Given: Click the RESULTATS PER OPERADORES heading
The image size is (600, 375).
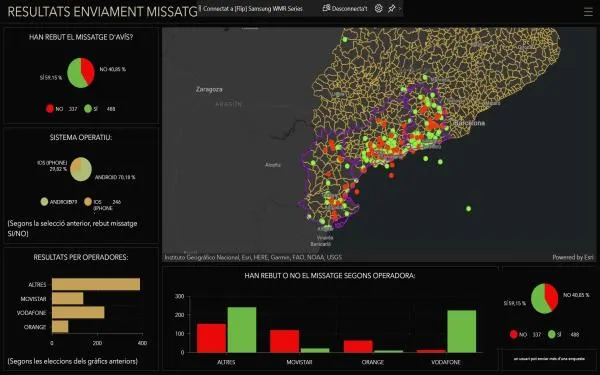Looking at the screenshot, I should 81,257.
